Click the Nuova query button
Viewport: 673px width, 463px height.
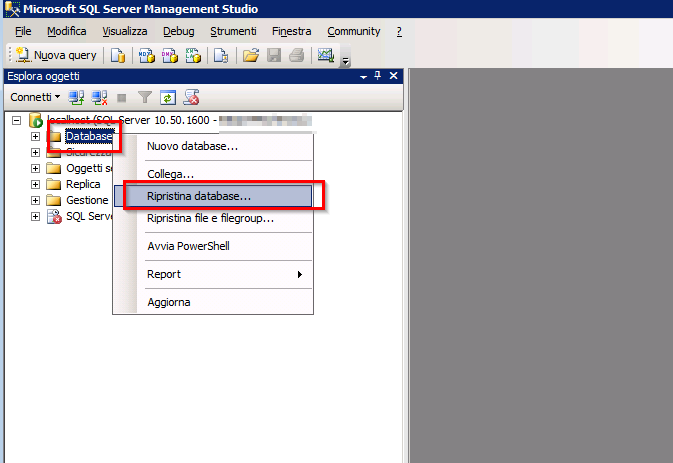click(56, 55)
